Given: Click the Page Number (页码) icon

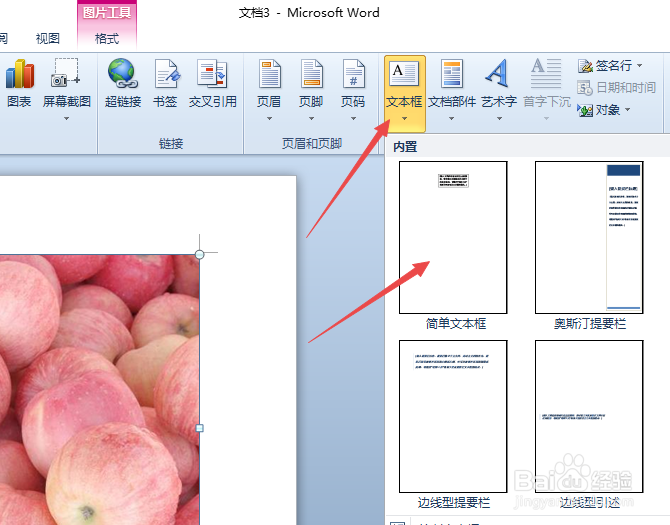Looking at the screenshot, I should click(x=353, y=73).
